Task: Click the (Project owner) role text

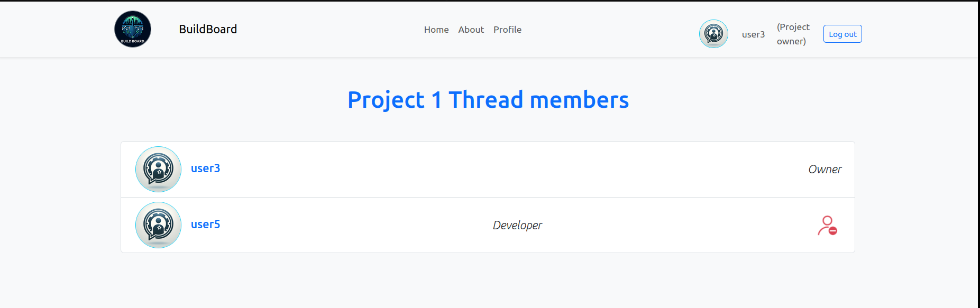Action: (793, 34)
